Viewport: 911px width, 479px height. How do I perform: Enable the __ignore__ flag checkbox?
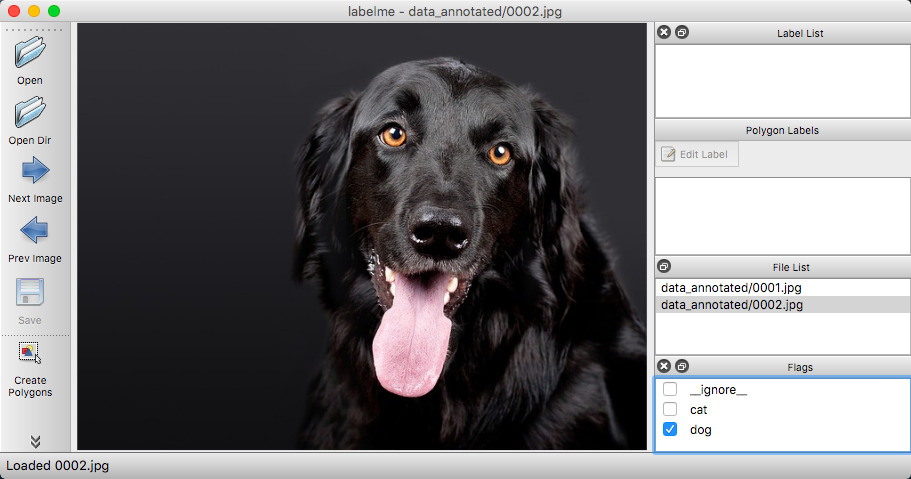[670, 389]
